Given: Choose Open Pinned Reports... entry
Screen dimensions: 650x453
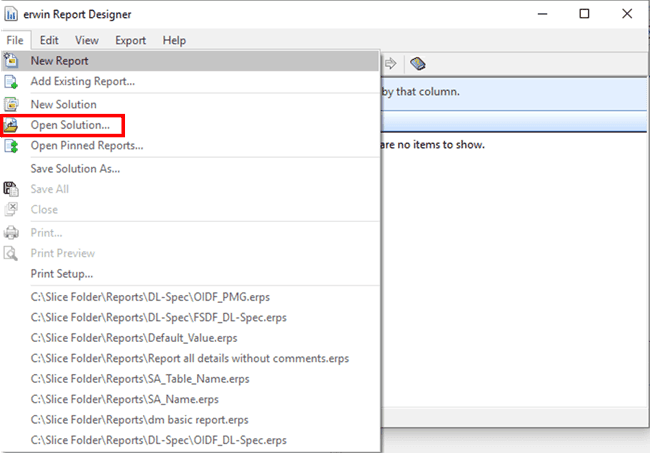Looking at the screenshot, I should pyautogui.click(x=191, y=145).
